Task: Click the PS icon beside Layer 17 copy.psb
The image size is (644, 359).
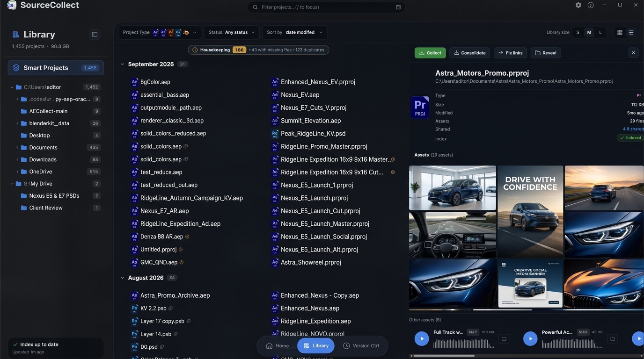Action: [135, 322]
